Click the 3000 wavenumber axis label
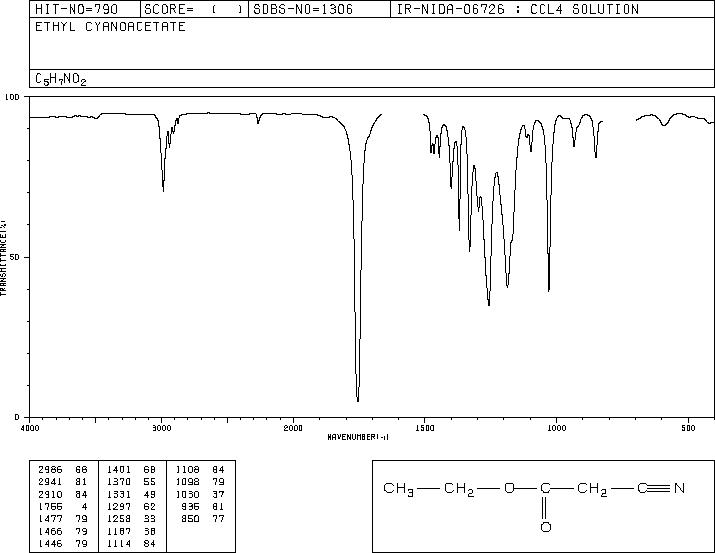Screen dimensions: 715x553 click(161, 428)
